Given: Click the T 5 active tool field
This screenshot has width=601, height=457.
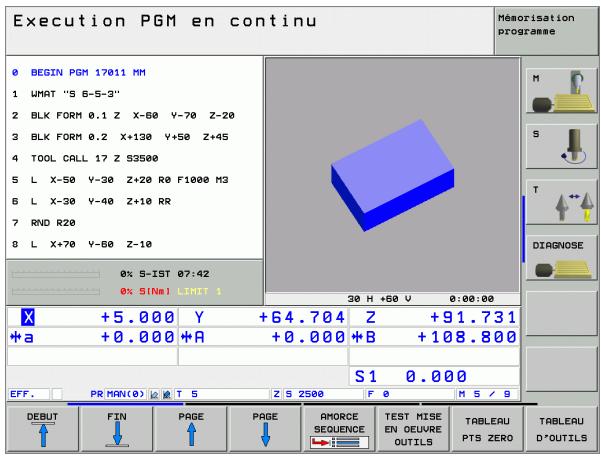Looking at the screenshot, I should (x=222, y=394).
